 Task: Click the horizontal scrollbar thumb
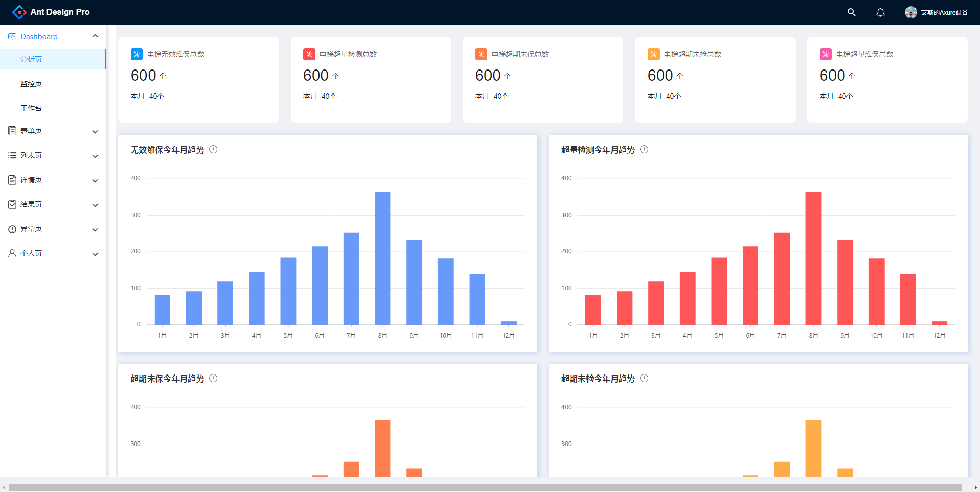coord(485,487)
